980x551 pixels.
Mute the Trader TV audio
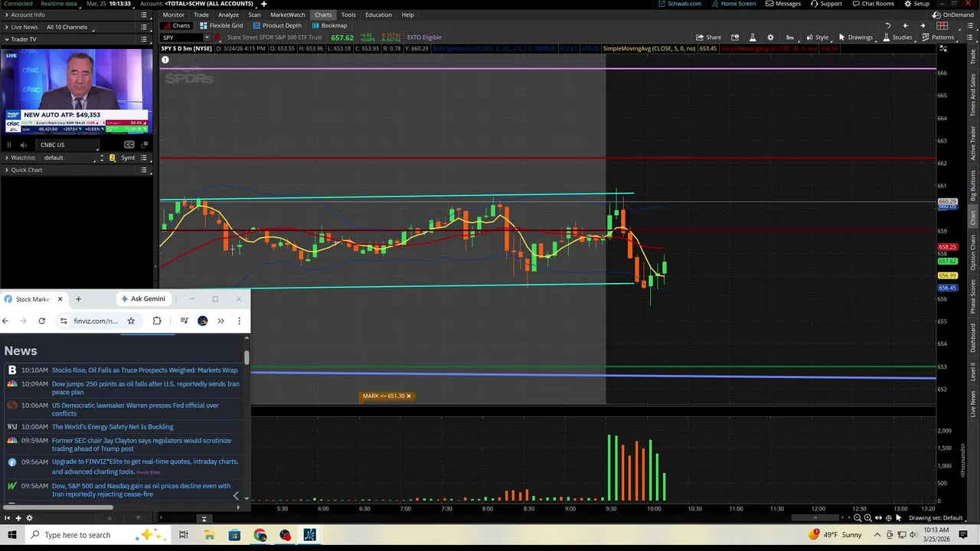pyautogui.click(x=23, y=145)
